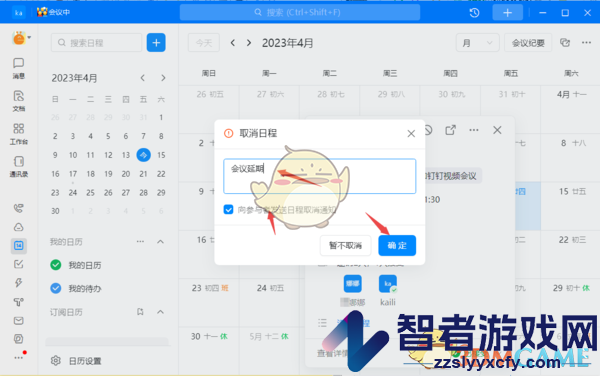Click the 2023年4月 main calendar title
The width and height of the screenshot is (600, 376).
[287, 43]
